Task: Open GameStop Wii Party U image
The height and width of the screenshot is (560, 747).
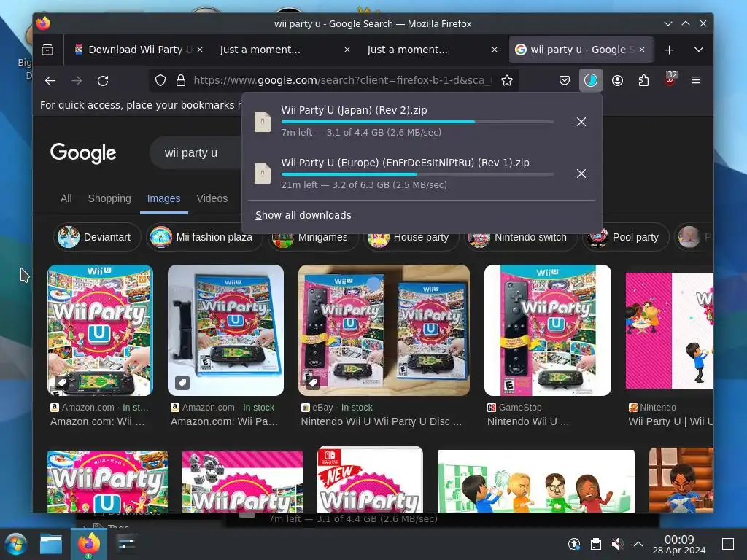Action: point(548,330)
